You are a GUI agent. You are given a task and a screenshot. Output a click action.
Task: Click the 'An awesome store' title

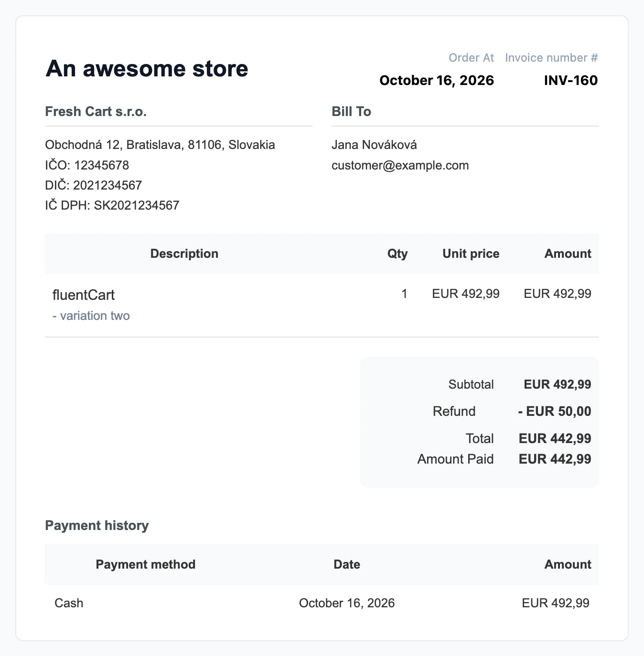pyautogui.click(x=147, y=69)
